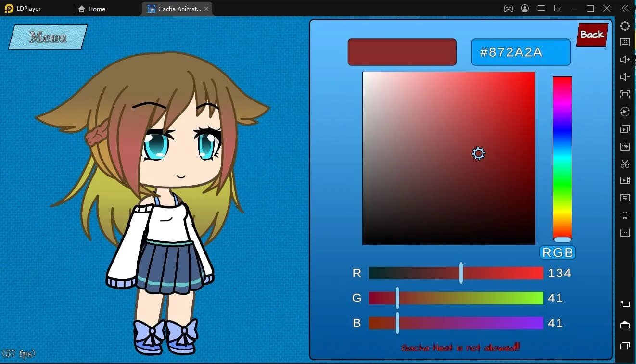Click the title bar screen-size icon
The width and height of the screenshot is (636, 364).
tap(558, 8)
